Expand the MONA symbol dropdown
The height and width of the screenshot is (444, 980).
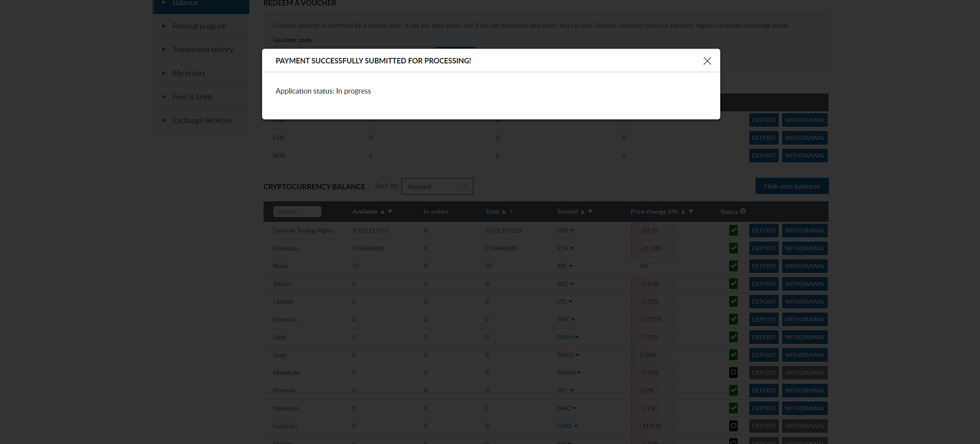pos(569,373)
